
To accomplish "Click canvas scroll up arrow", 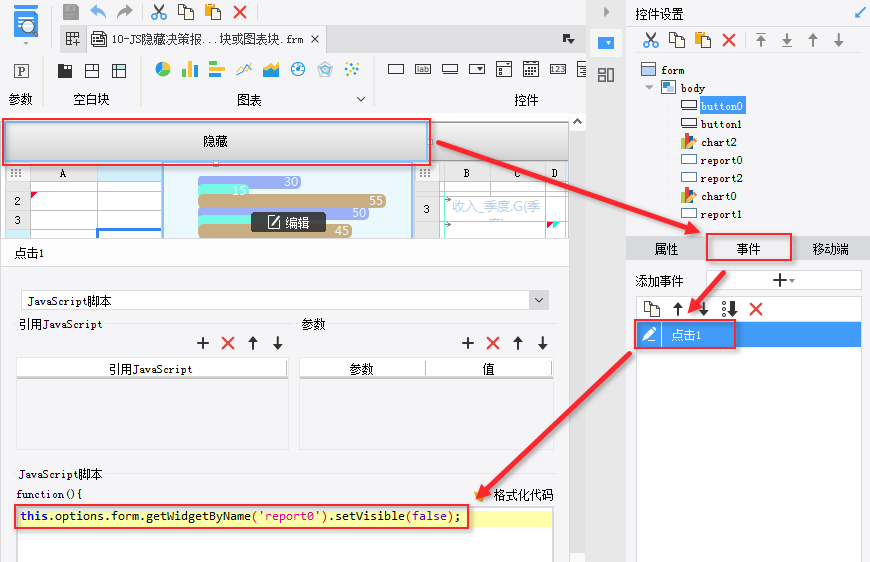I will click(x=577, y=121).
